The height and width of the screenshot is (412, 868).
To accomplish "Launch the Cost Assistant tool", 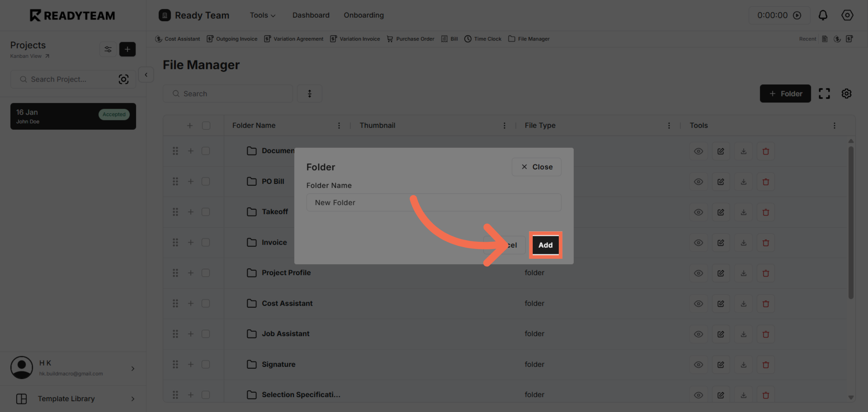I will pyautogui.click(x=177, y=39).
